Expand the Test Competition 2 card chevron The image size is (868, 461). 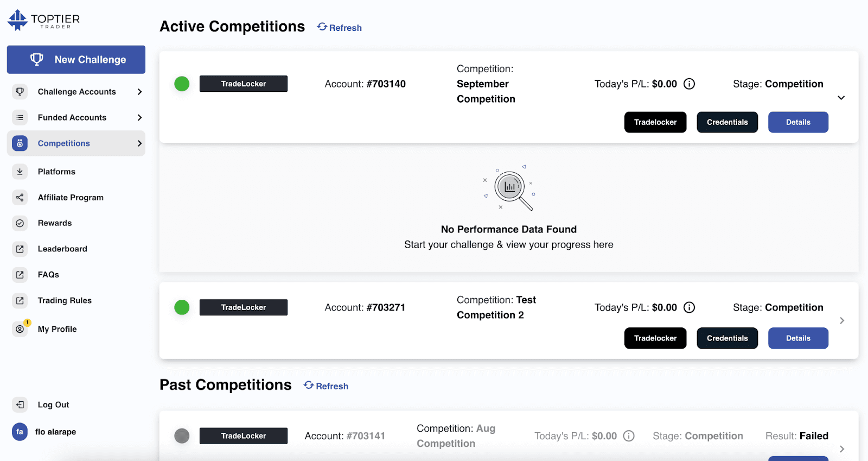(x=842, y=320)
